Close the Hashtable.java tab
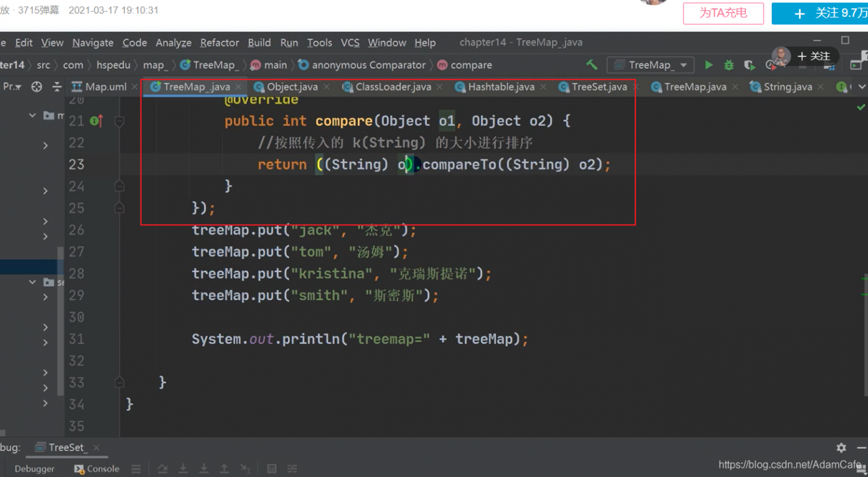Viewport: 868px width, 477px height. click(x=542, y=87)
